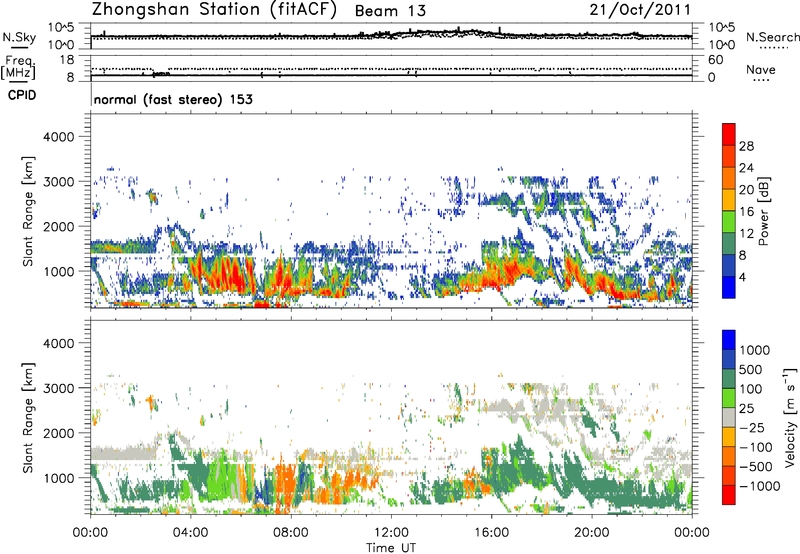Click the 500 label on the velocity colorbar
Image resolution: width=800 pixels, height=554 pixels.
751,369
